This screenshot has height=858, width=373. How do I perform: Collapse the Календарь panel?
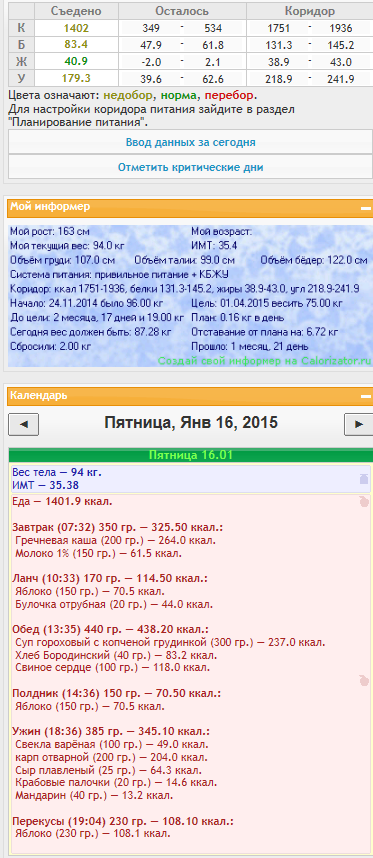click(x=365, y=396)
